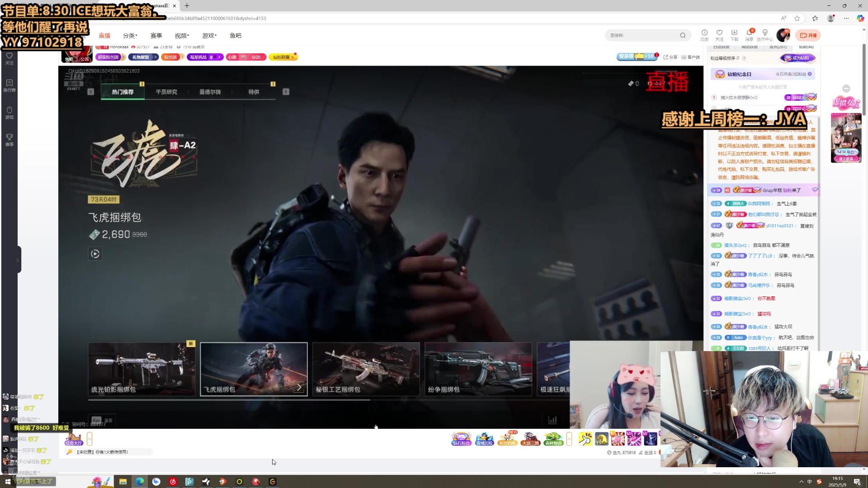Image resolution: width=868 pixels, height=488 pixels.
Task: Click the 关注 heart icon in header
Action: [x=719, y=33]
